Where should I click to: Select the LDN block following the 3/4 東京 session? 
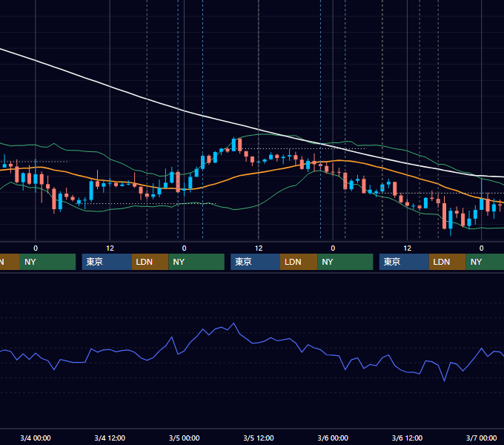tap(150, 262)
